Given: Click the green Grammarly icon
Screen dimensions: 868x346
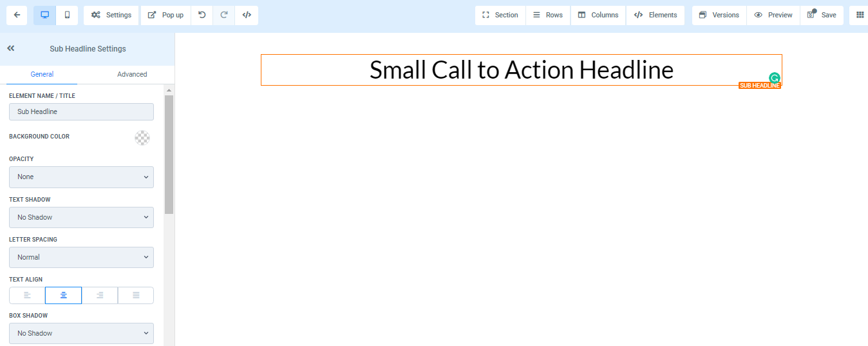Looking at the screenshot, I should (x=775, y=78).
